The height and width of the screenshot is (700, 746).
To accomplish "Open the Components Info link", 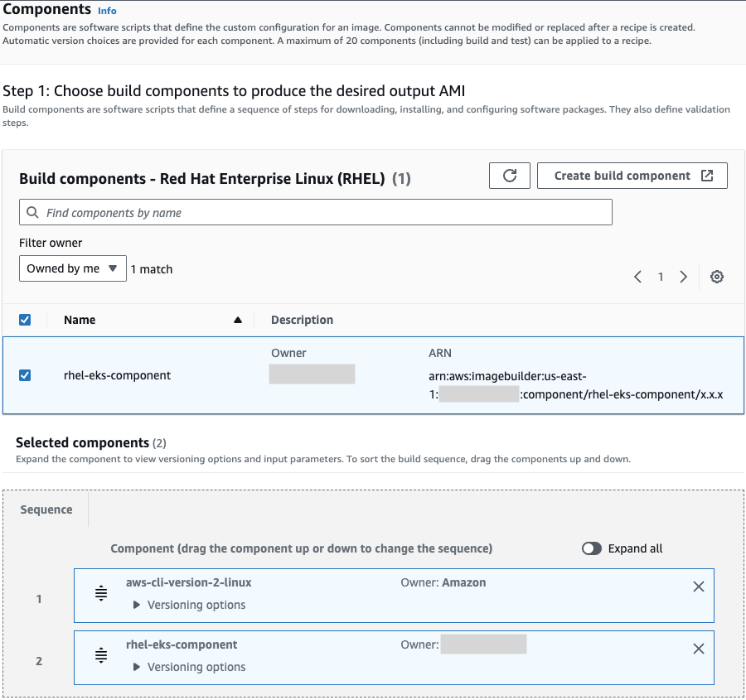I will [107, 10].
